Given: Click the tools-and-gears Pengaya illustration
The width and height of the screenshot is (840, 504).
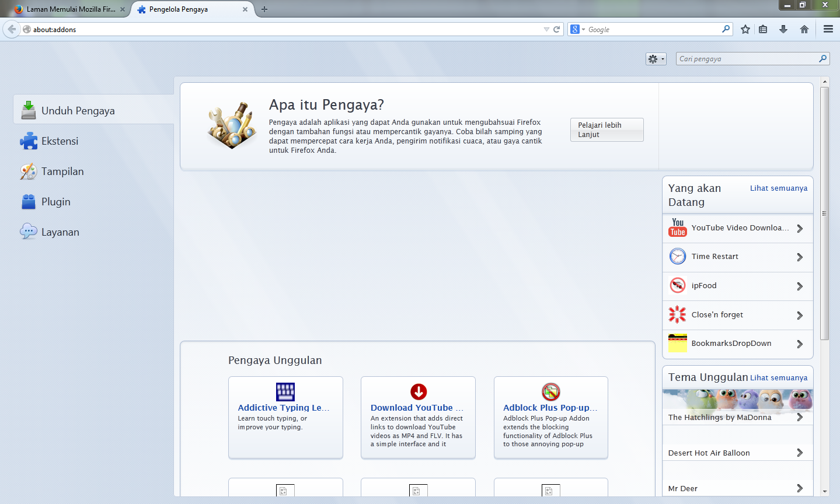Looking at the screenshot, I should coord(232,125).
